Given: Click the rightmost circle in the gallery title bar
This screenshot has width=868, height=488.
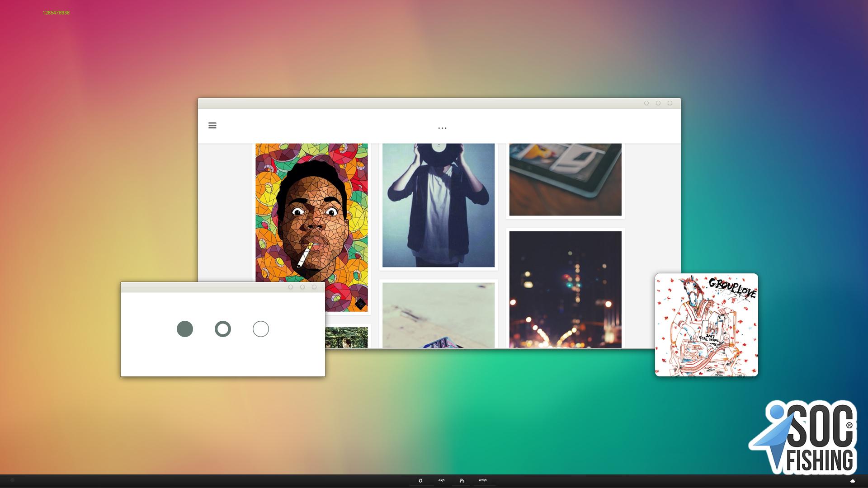Looking at the screenshot, I should click(x=670, y=103).
